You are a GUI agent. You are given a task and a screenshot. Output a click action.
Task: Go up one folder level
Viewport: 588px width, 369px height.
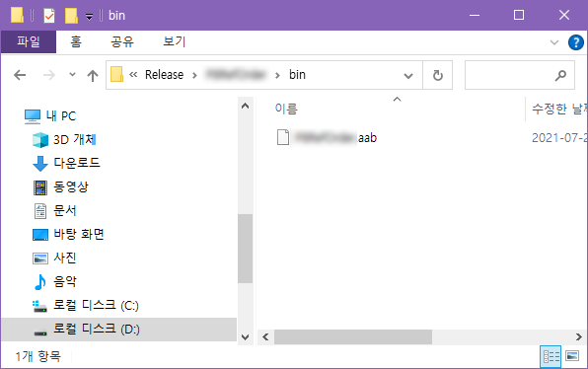(x=93, y=75)
